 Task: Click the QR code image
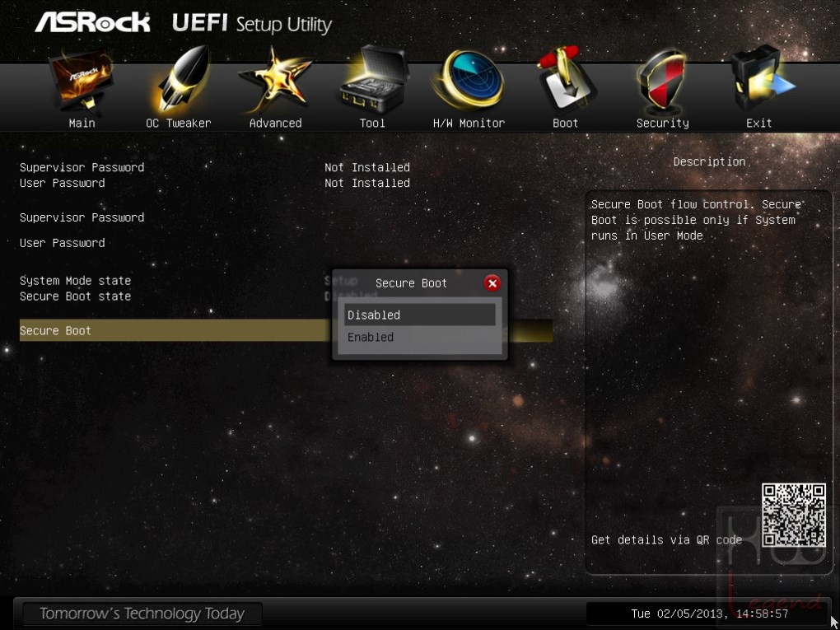pyautogui.click(x=794, y=515)
